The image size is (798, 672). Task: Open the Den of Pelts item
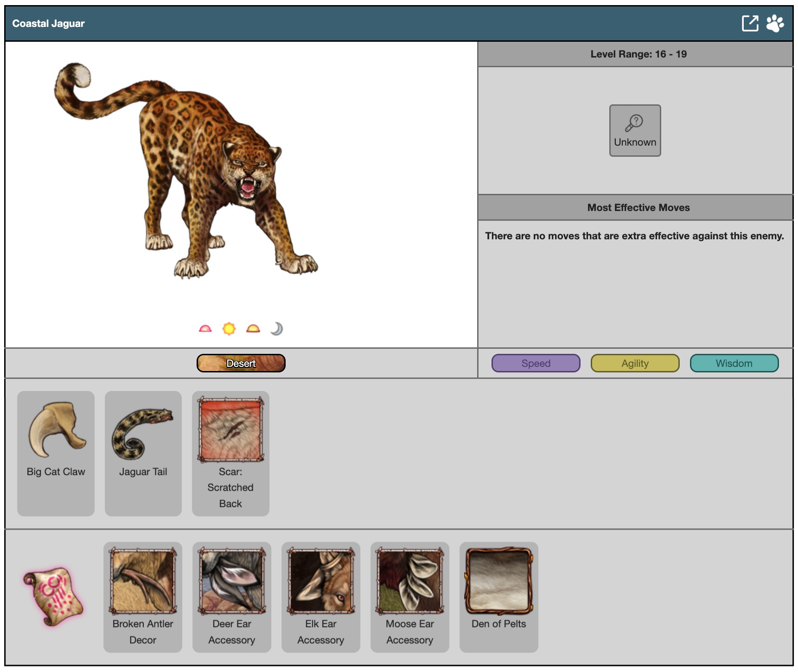point(498,597)
